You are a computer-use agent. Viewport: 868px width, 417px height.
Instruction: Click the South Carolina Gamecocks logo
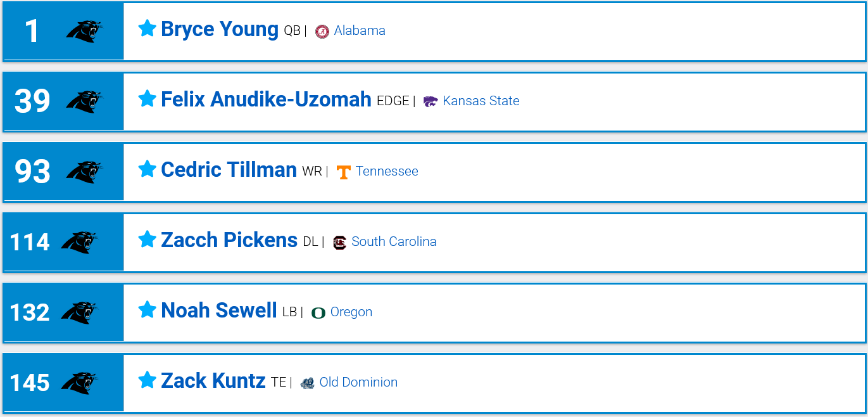pos(339,242)
